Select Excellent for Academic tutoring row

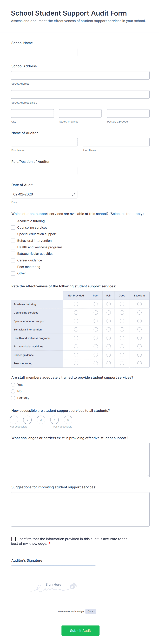[x=139, y=304]
